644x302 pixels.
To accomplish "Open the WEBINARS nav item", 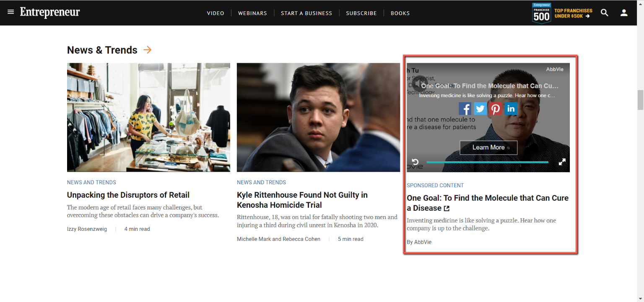I will (x=252, y=13).
